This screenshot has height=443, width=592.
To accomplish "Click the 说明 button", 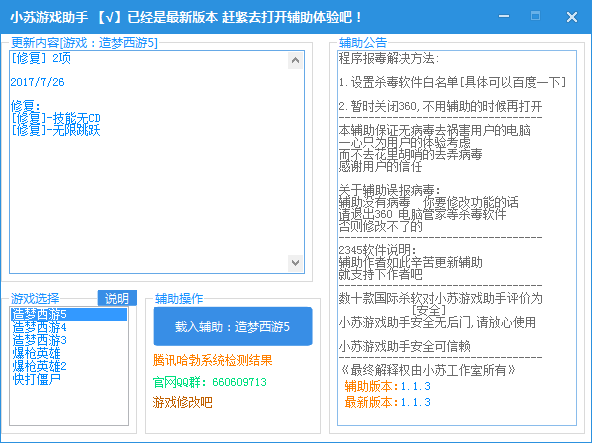I will (x=117, y=298).
